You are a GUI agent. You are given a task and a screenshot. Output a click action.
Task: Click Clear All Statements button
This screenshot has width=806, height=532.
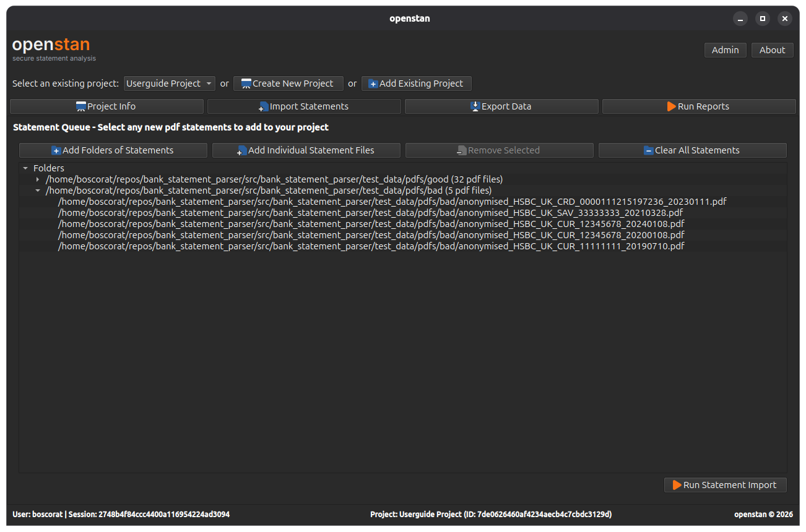pyautogui.click(x=693, y=150)
